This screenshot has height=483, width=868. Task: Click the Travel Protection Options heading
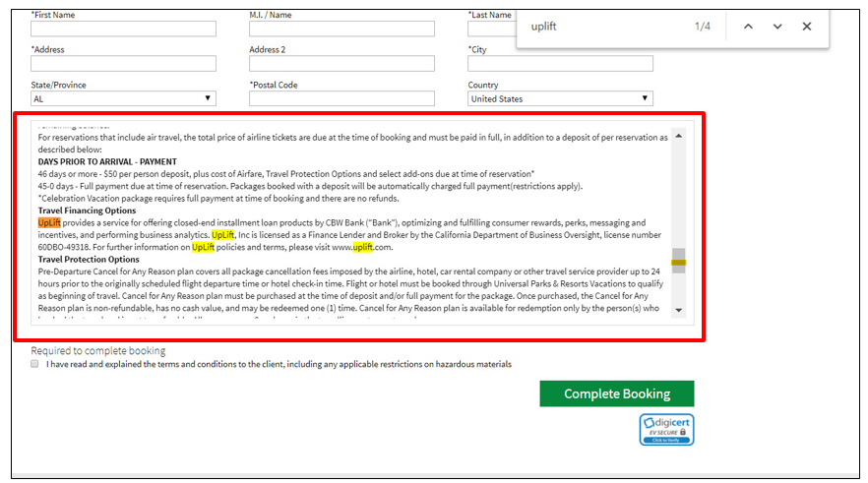point(89,259)
